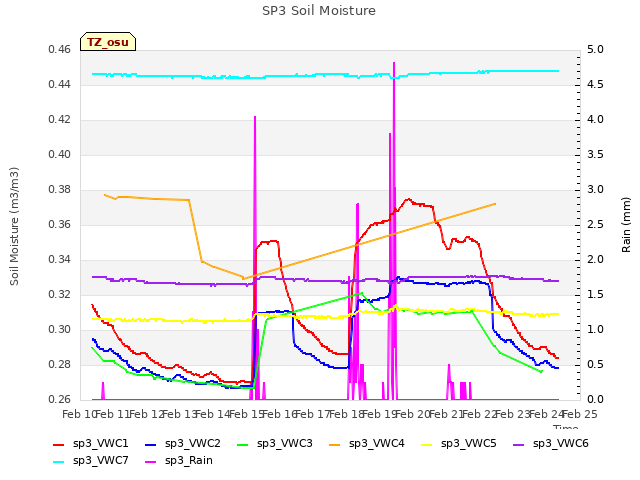
Task: Click the 0.46 left axis tick label
Action: point(60,50)
